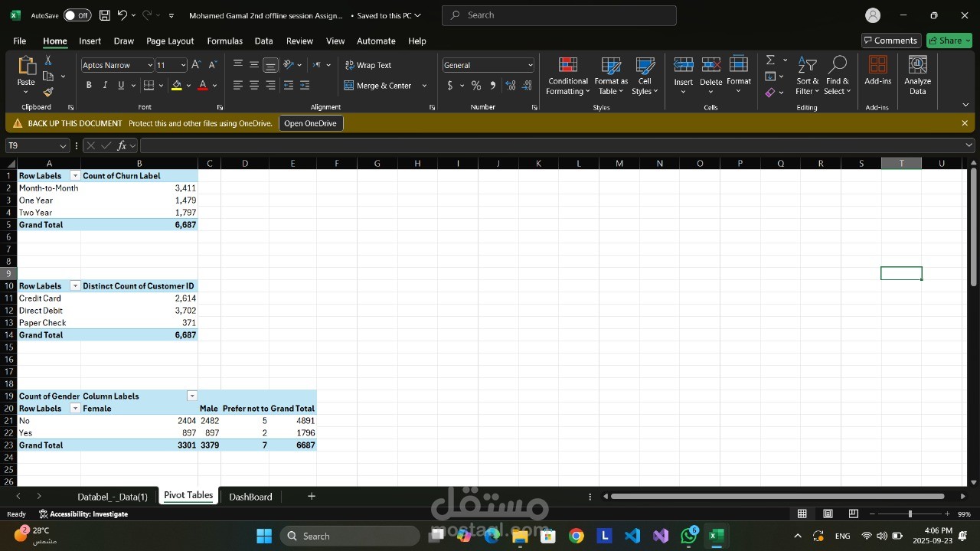The image size is (980, 551).
Task: Toggle Wrap Text on selected cell
Action: pos(367,65)
